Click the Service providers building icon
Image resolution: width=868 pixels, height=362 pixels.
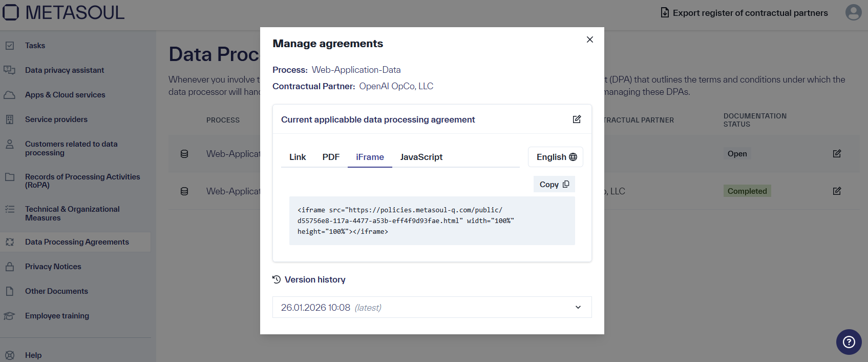(9, 119)
